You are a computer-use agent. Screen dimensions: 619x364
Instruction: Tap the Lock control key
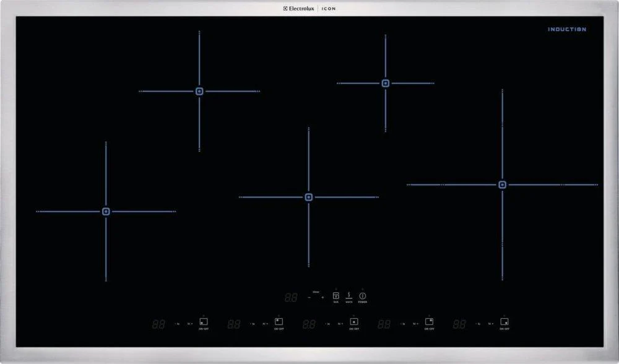pos(336,296)
